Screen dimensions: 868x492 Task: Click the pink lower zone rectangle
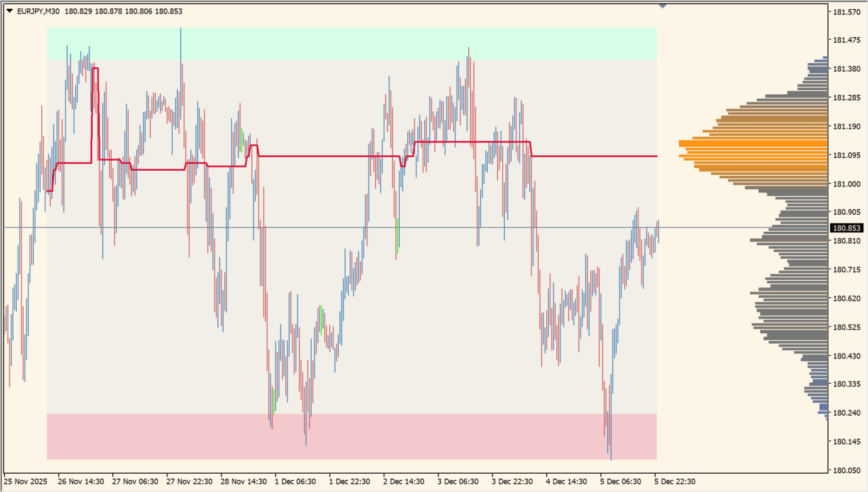352,436
